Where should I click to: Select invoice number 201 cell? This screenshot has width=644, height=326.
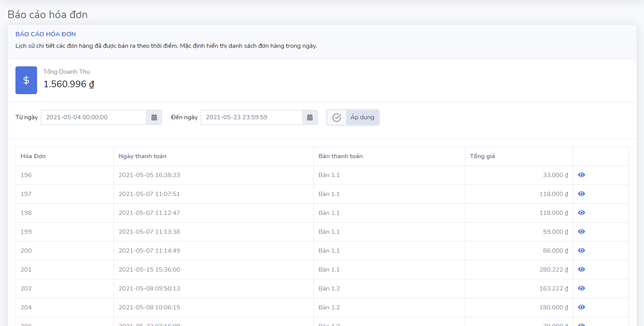(64, 270)
